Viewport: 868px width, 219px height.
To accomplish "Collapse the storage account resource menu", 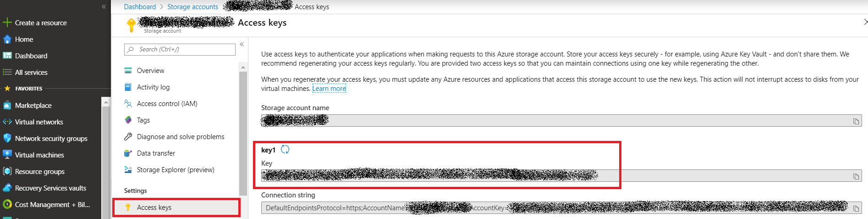I will pyautogui.click(x=242, y=45).
